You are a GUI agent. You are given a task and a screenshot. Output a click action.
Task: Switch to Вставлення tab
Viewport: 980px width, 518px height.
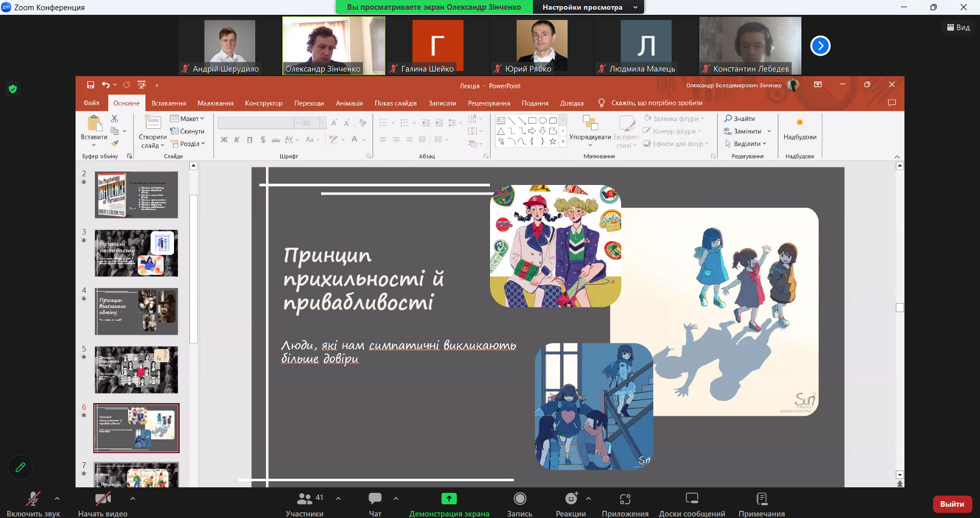coord(169,103)
